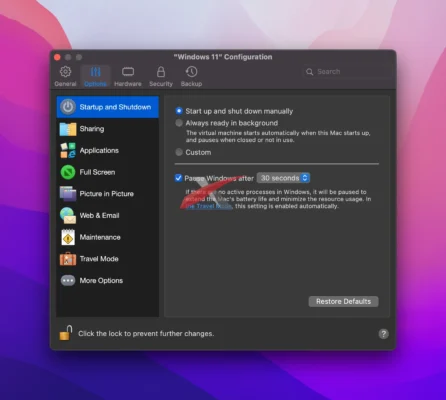Viewport: 446px width, 400px height.
Task: Click the Applications icon in sidebar
Action: coord(68,150)
